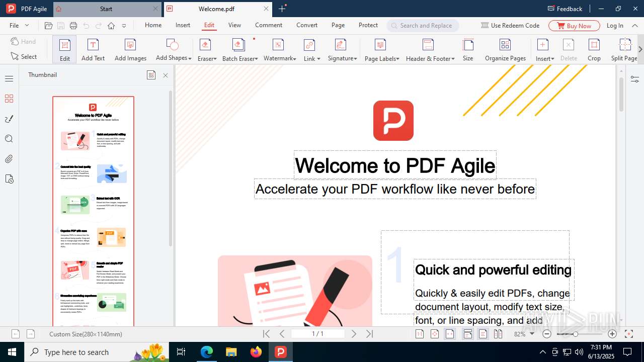
Task: Toggle actual size view in status bar
Action: (420, 334)
